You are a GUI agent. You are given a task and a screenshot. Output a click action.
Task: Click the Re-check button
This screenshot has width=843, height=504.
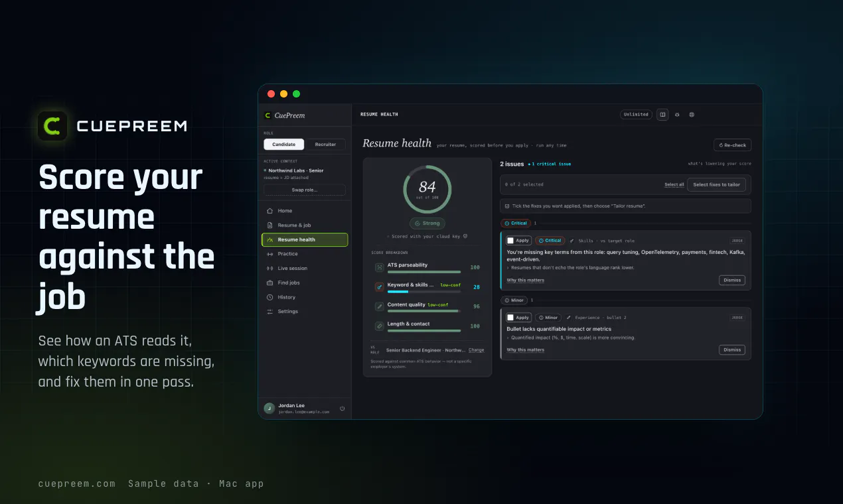(x=733, y=145)
